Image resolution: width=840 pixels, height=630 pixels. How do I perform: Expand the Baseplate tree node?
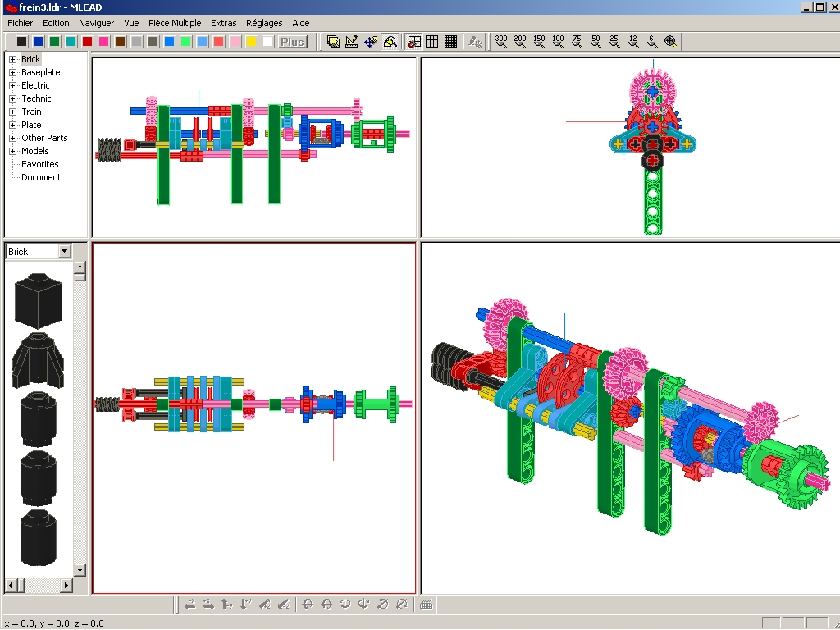pos(13,72)
